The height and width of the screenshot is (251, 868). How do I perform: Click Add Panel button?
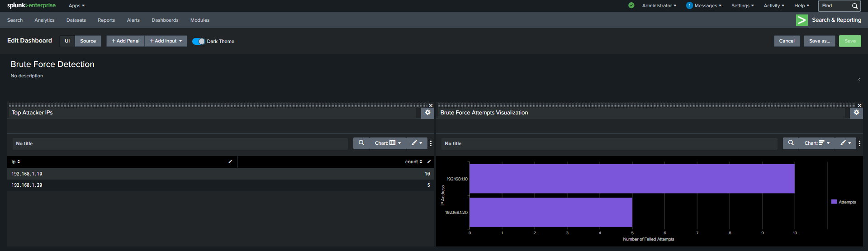[126, 41]
